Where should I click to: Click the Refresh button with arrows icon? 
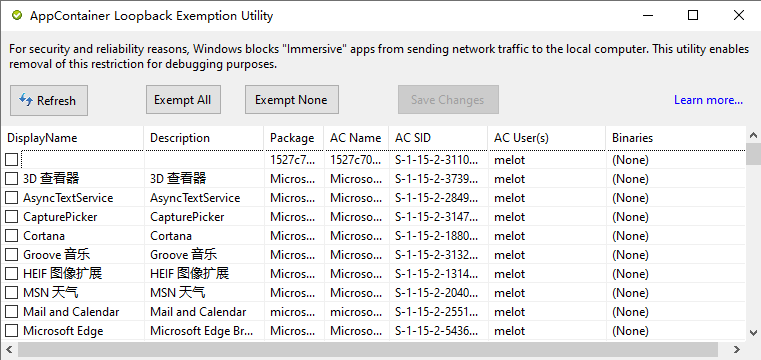point(49,100)
